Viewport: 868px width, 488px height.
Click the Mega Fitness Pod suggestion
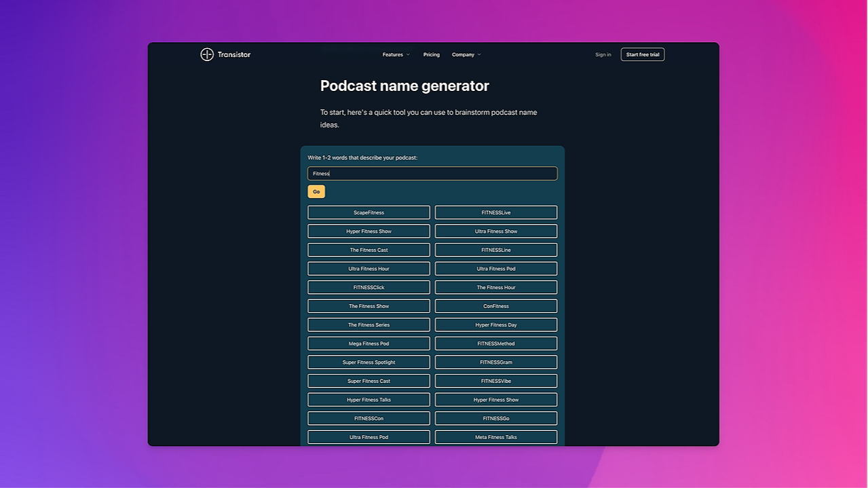[x=369, y=343]
